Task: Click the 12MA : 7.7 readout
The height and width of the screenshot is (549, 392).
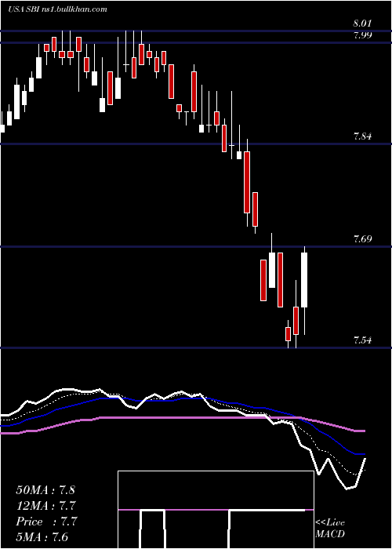Action: (46, 506)
